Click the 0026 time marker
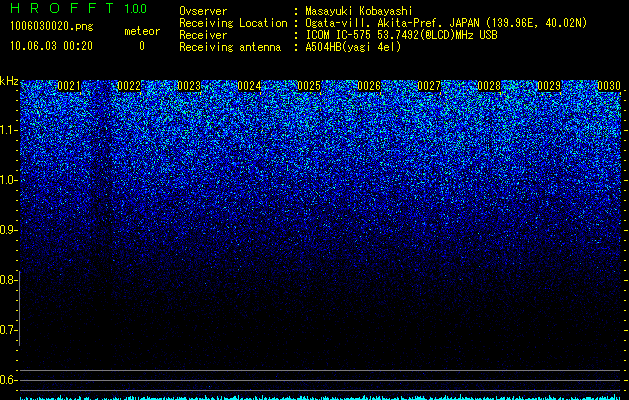Image resolution: width=629 pixels, height=400 pixels. point(369,86)
